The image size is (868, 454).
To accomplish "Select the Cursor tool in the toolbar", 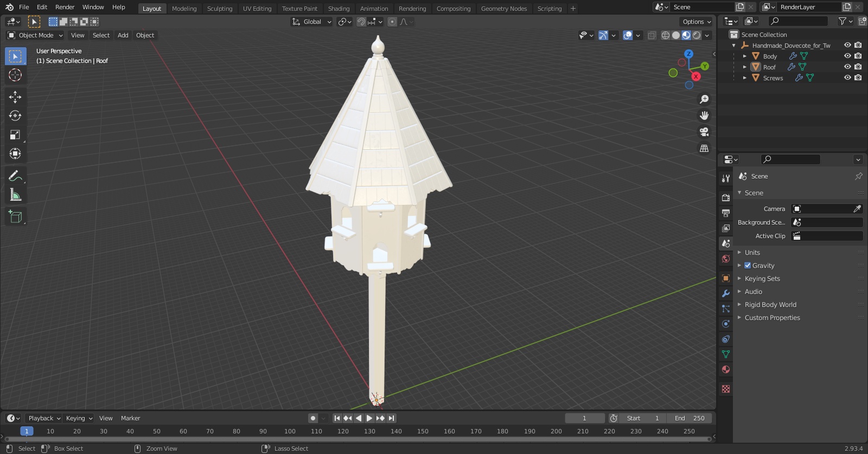I will coord(15,75).
